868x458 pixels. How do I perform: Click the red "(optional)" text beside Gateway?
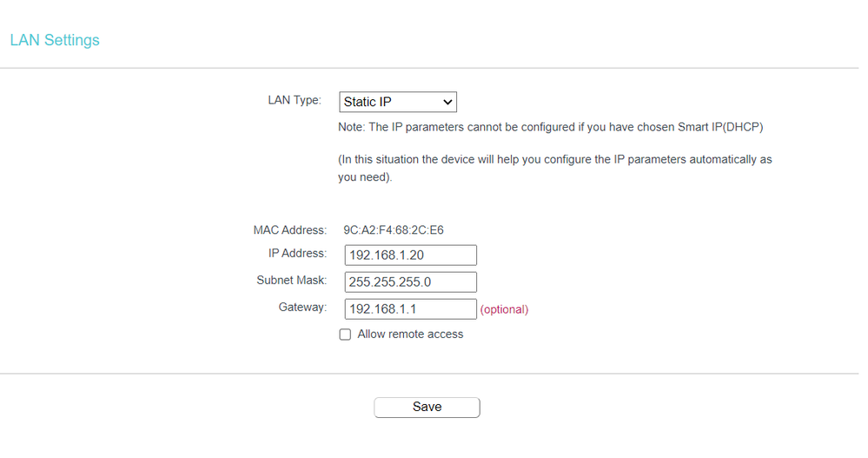point(504,309)
